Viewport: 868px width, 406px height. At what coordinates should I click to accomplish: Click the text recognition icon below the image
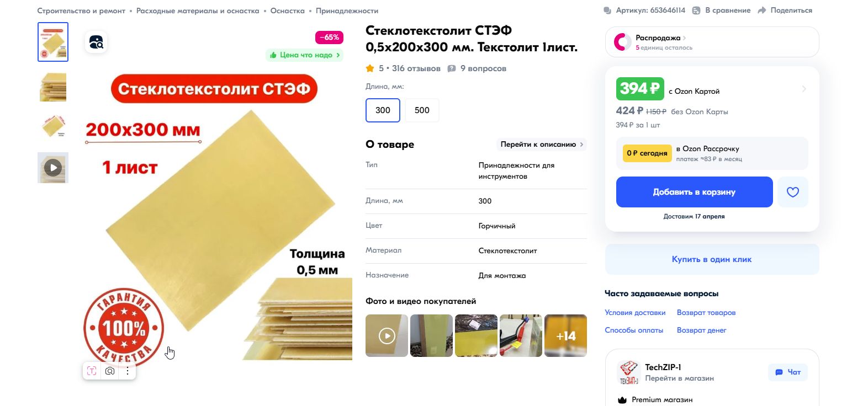pos(92,371)
